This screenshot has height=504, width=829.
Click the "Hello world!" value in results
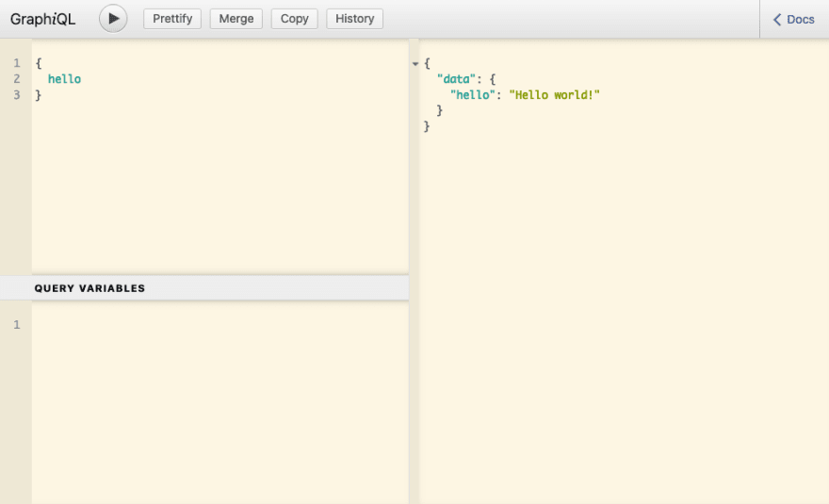tap(554, 94)
